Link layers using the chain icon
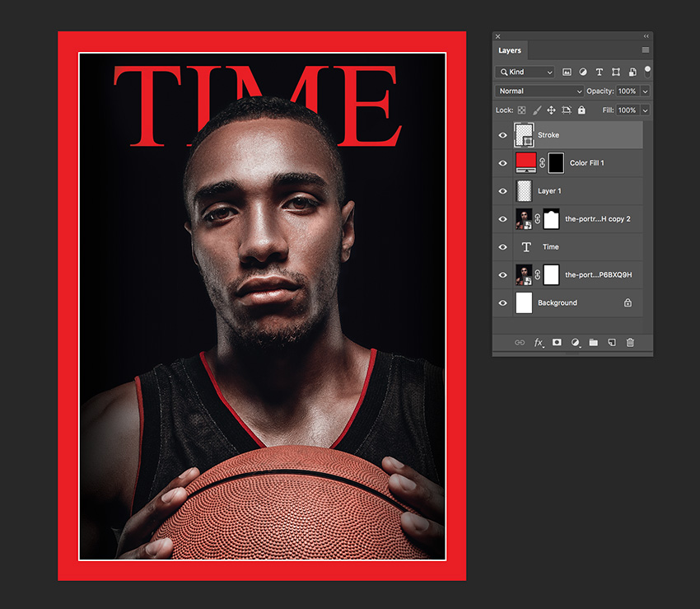The image size is (700, 609). (519, 342)
